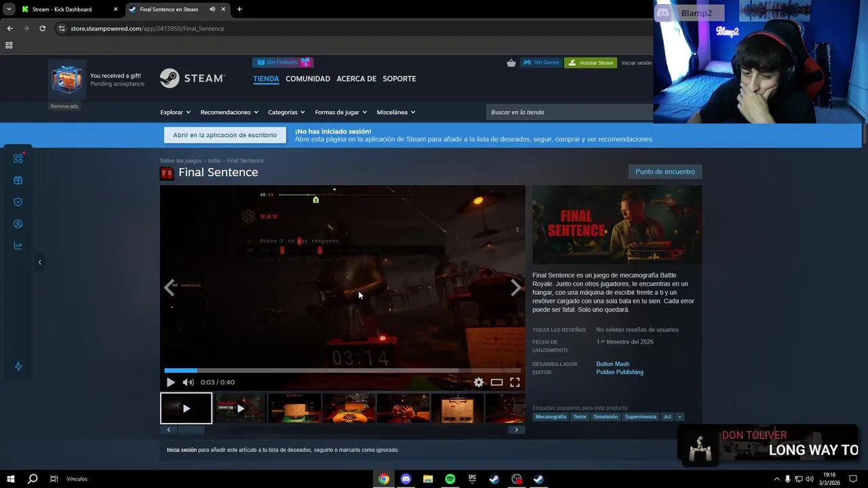Mute the trailer video volume
The width and height of the screenshot is (868, 488).
[x=188, y=382]
